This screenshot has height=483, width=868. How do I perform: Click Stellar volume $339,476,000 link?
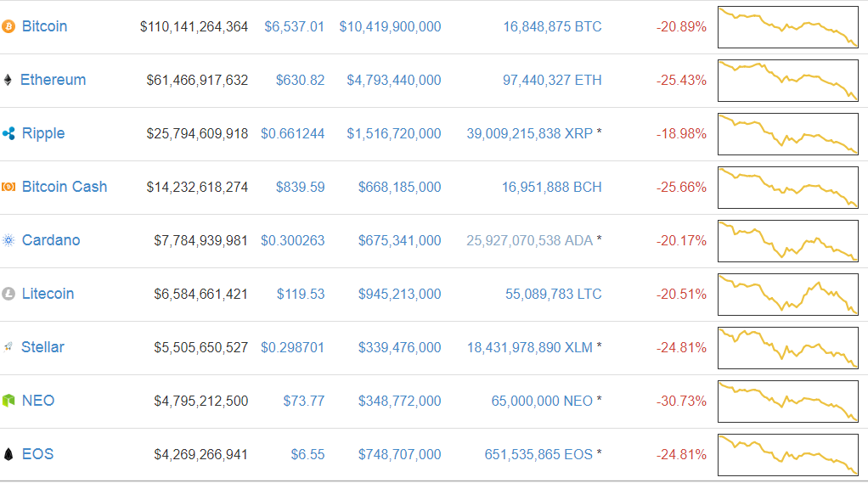click(x=399, y=347)
